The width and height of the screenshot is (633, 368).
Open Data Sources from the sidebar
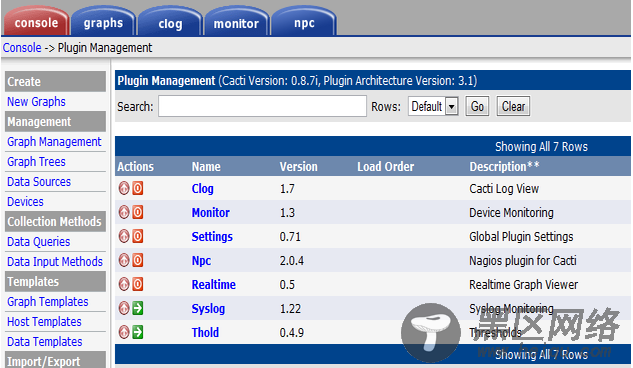point(39,182)
